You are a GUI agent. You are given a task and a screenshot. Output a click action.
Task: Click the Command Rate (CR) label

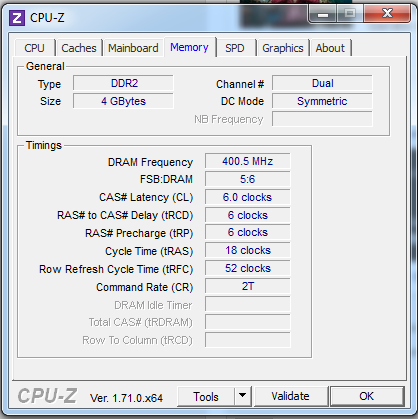(145, 287)
